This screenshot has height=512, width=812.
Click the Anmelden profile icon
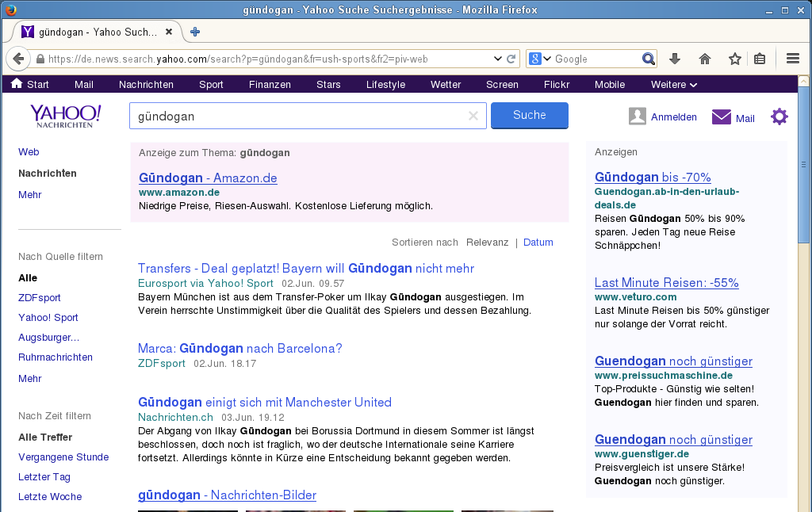coord(637,117)
